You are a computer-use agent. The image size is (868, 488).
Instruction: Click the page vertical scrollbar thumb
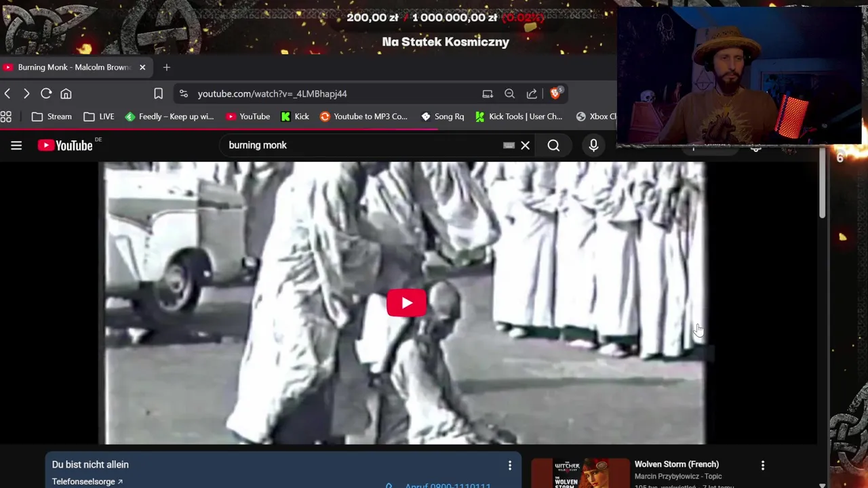tap(822, 182)
